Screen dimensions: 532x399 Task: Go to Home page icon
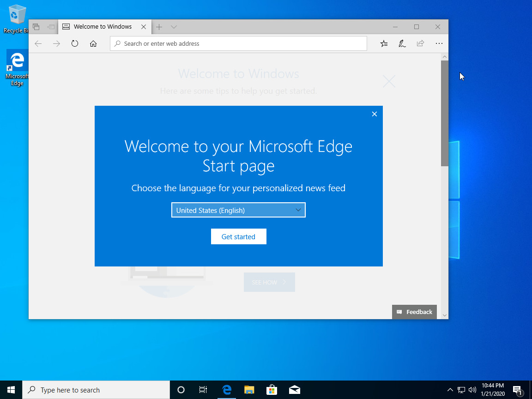point(93,43)
